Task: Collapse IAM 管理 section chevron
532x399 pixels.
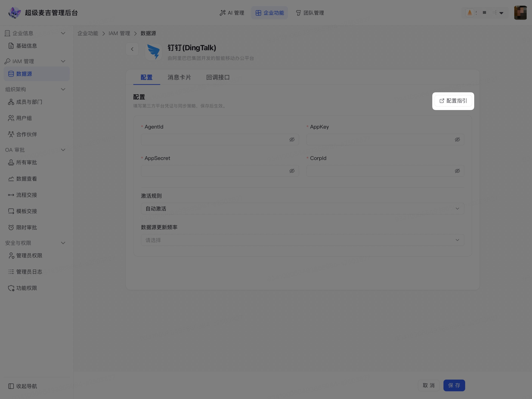Action: [x=63, y=61]
